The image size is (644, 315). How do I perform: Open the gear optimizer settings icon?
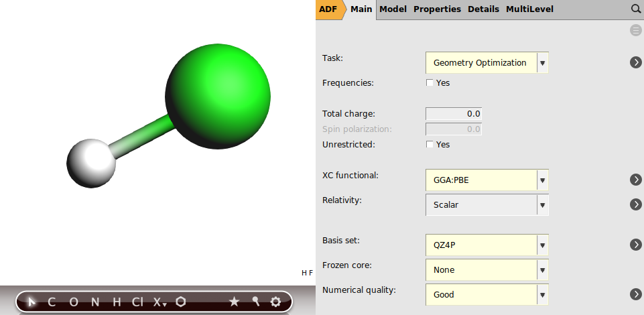(x=275, y=302)
